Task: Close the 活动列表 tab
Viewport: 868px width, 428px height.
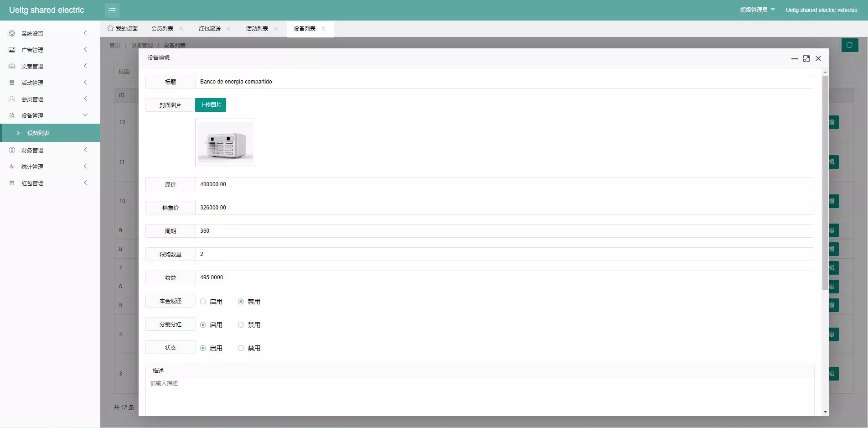Action: pos(276,28)
